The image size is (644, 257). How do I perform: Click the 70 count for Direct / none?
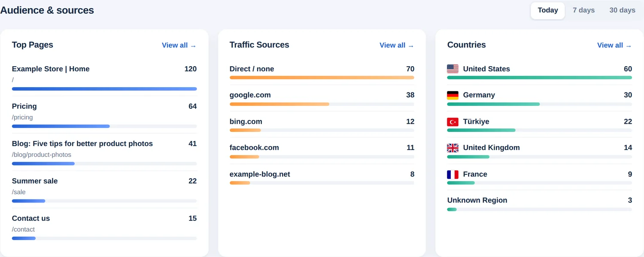tap(410, 69)
